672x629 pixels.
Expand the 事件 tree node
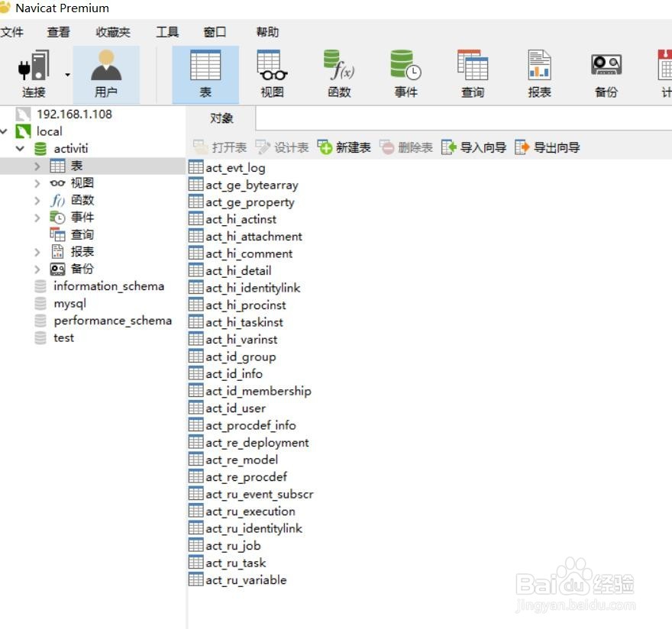37,218
